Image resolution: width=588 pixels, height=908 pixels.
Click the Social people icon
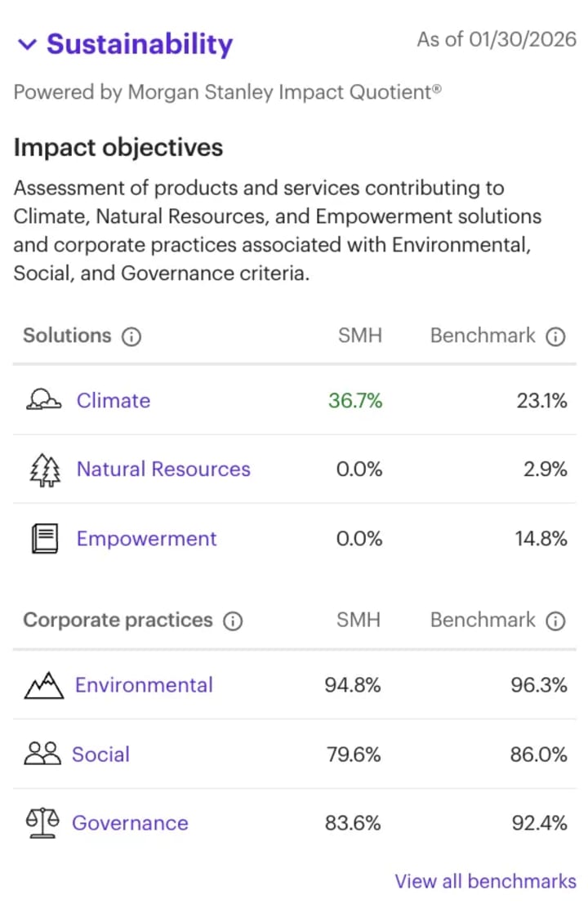point(42,754)
